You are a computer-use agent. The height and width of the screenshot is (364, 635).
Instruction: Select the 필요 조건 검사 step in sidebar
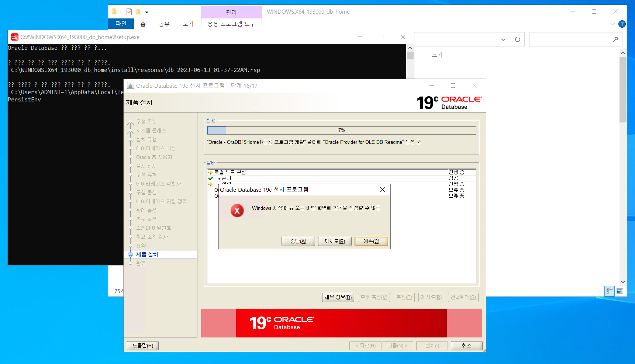pyautogui.click(x=152, y=237)
